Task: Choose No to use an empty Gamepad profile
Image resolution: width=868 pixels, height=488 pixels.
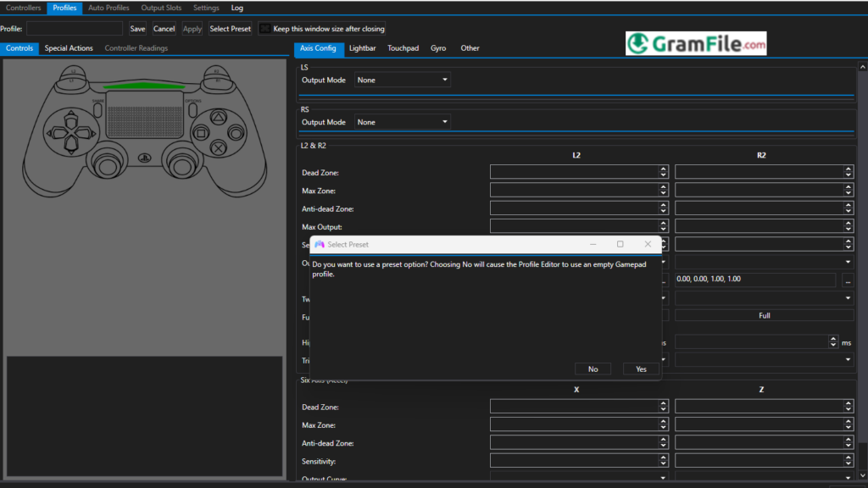Action: point(593,369)
